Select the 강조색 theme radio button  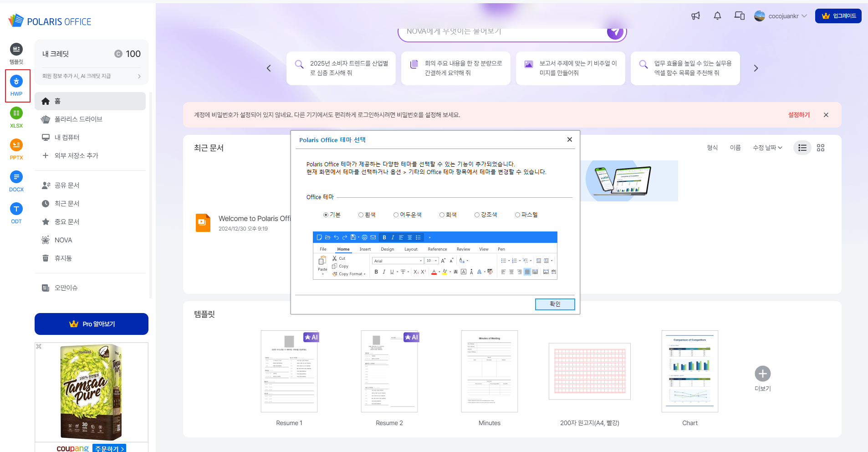477,215
